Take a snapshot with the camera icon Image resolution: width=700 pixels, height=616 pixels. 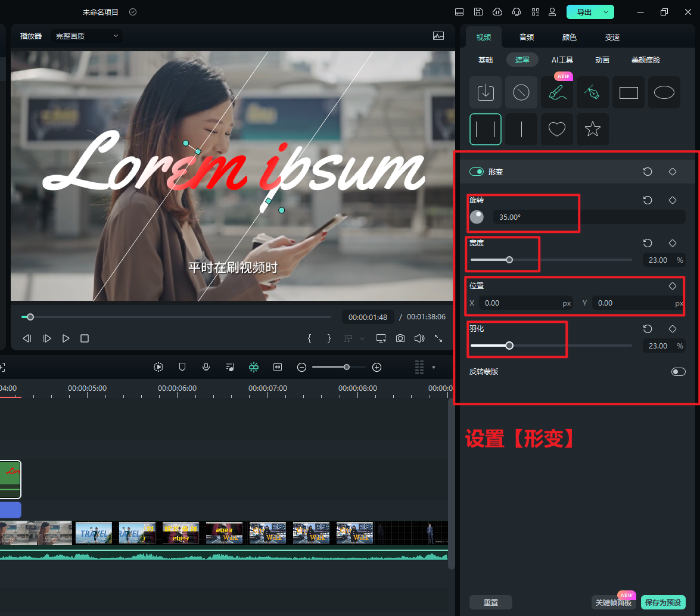pos(400,338)
